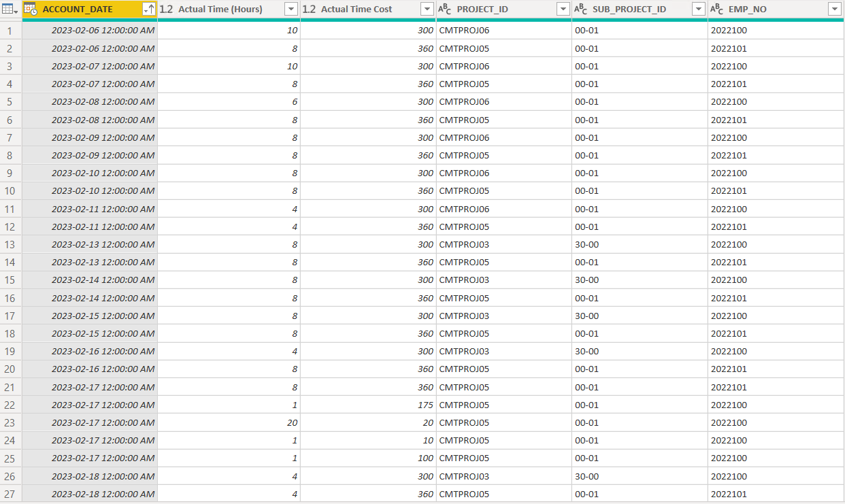Select row number 20
The width and height of the screenshot is (845, 504).
click(10, 369)
